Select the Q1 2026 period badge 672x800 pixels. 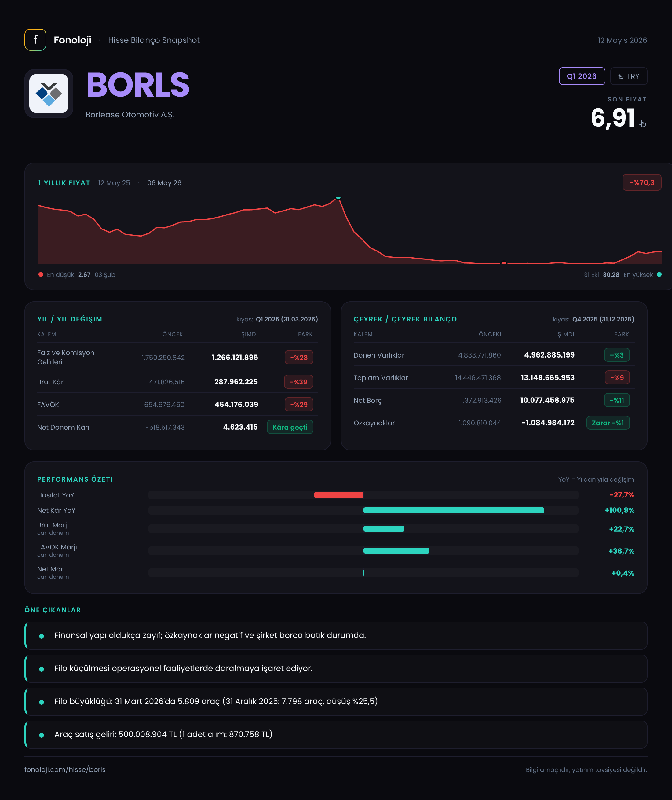[x=582, y=76]
